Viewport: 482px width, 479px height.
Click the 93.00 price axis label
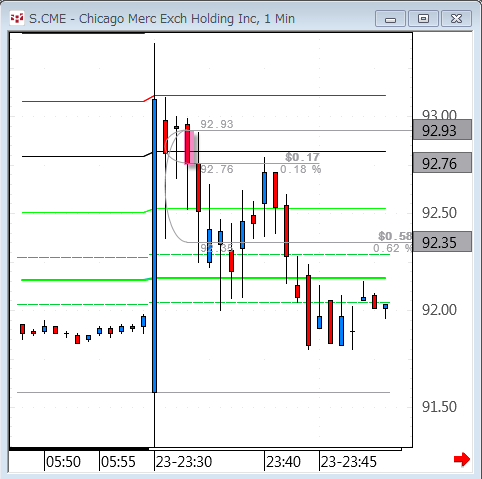(439, 115)
